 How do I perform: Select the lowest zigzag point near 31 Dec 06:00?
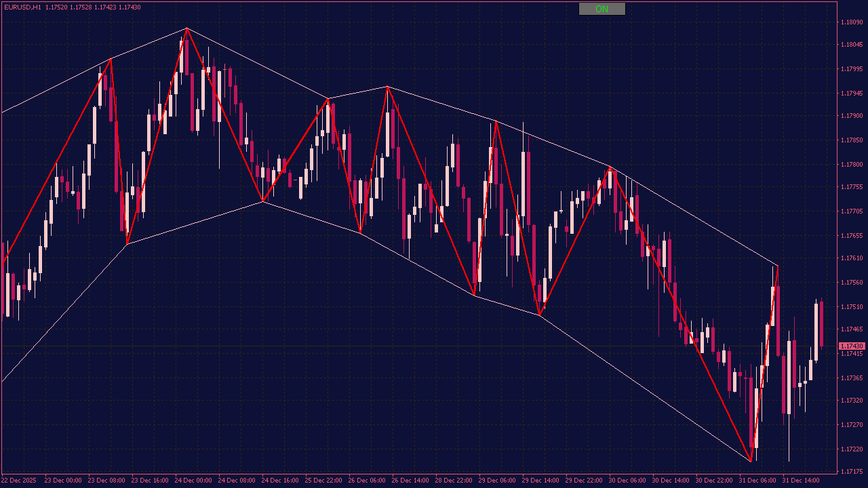751,462
